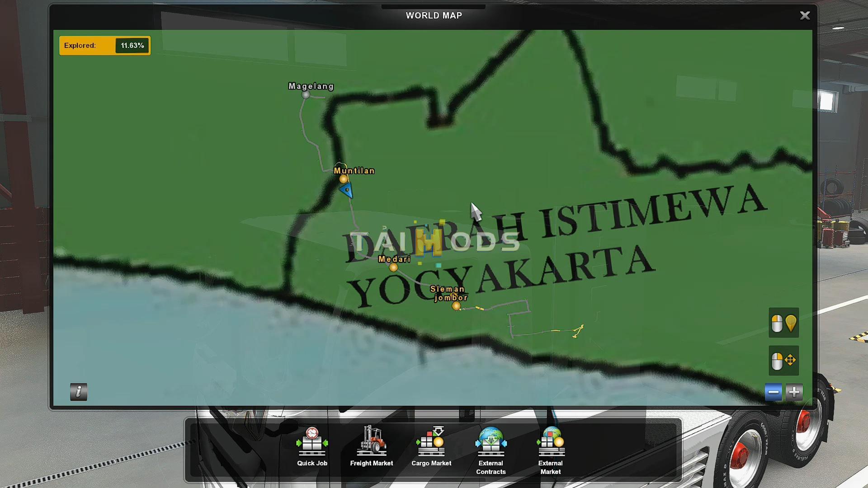Click the Magelang city label
The image size is (868, 488).
pyautogui.click(x=311, y=86)
